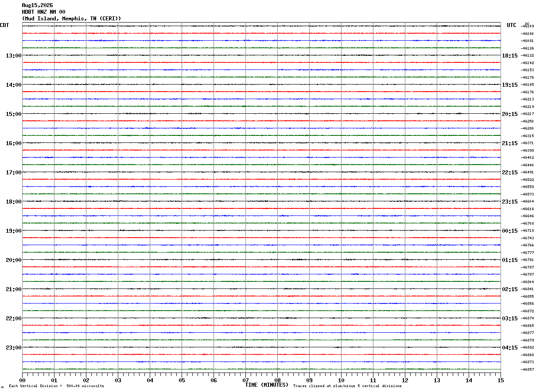The width and height of the screenshot is (536, 392).
Task: Click the CDT timezone header label
Action: (4, 25)
